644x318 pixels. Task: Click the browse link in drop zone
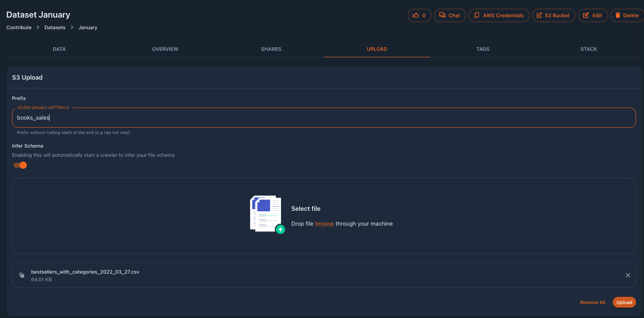click(324, 224)
